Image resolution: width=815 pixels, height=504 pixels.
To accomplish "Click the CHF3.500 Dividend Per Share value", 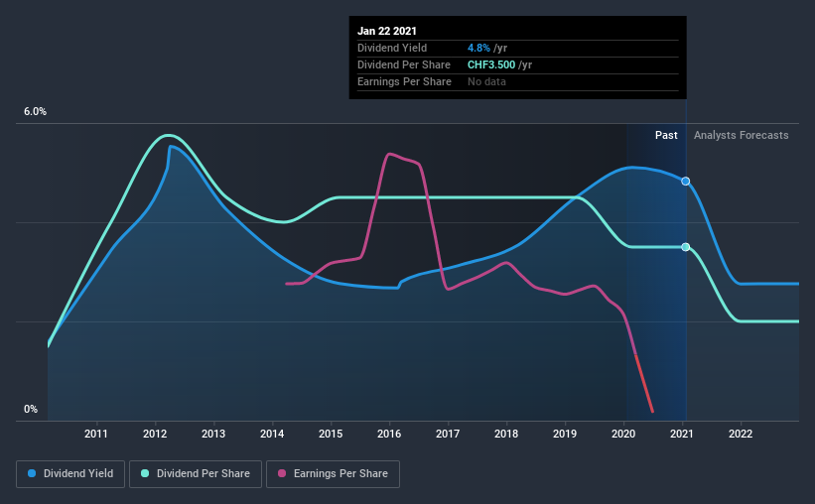I will tap(491, 64).
